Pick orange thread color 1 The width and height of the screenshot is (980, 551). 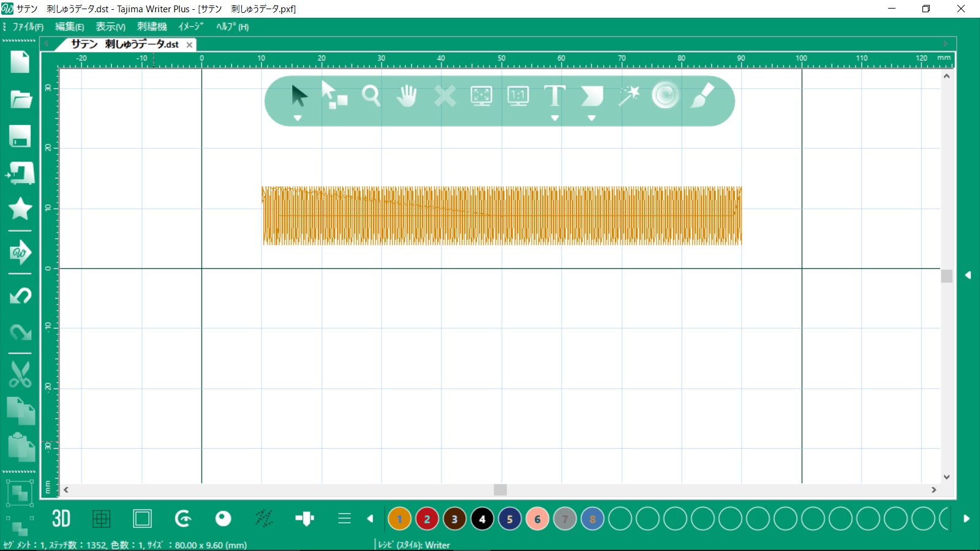click(399, 519)
